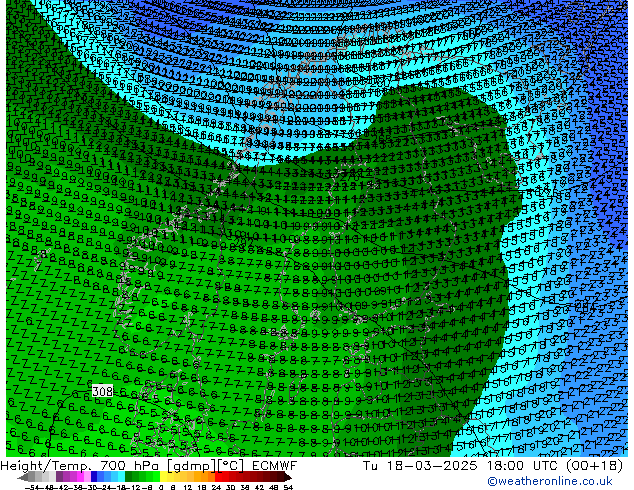Select the dark blue -30 legend color
The height and width of the screenshot is (490, 634).
pyautogui.click(x=94, y=476)
